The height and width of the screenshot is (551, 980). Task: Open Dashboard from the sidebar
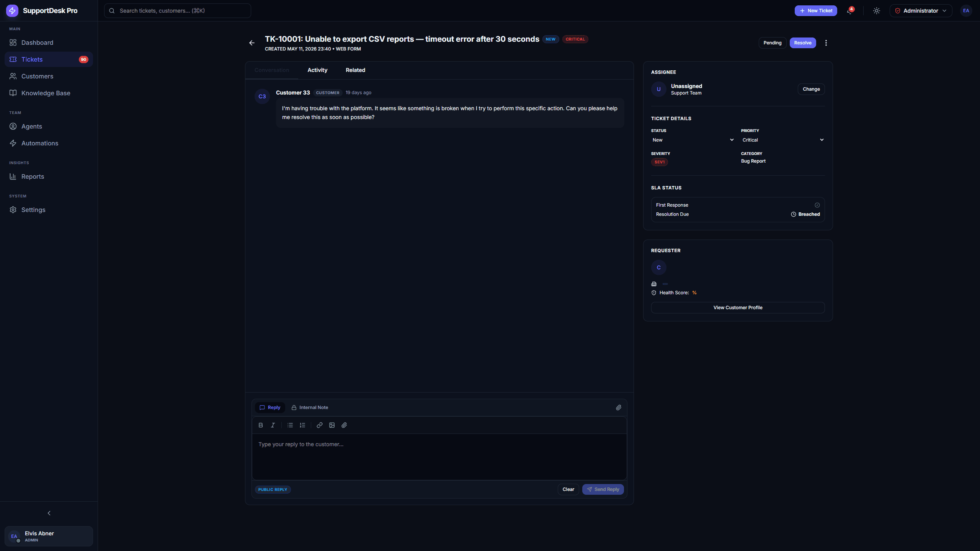[49, 42]
